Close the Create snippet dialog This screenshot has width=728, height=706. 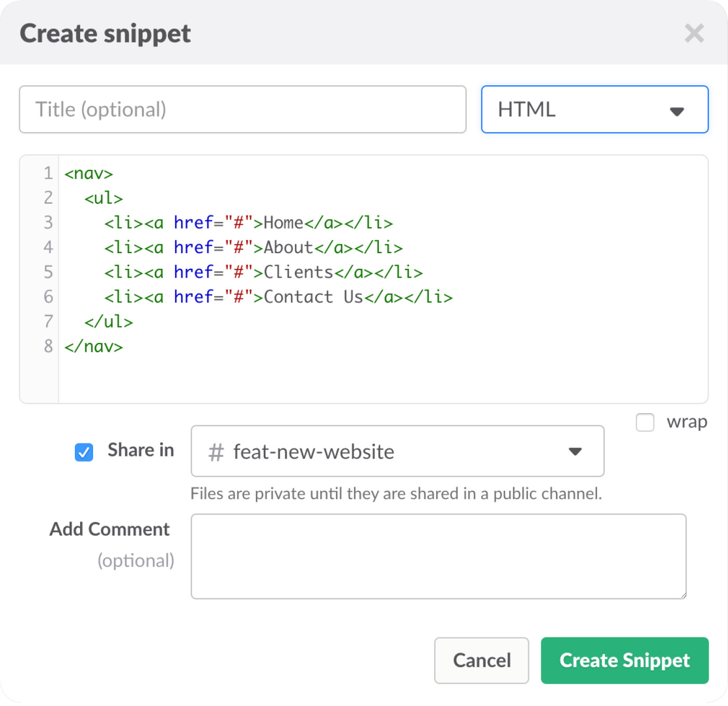pyautogui.click(x=694, y=34)
